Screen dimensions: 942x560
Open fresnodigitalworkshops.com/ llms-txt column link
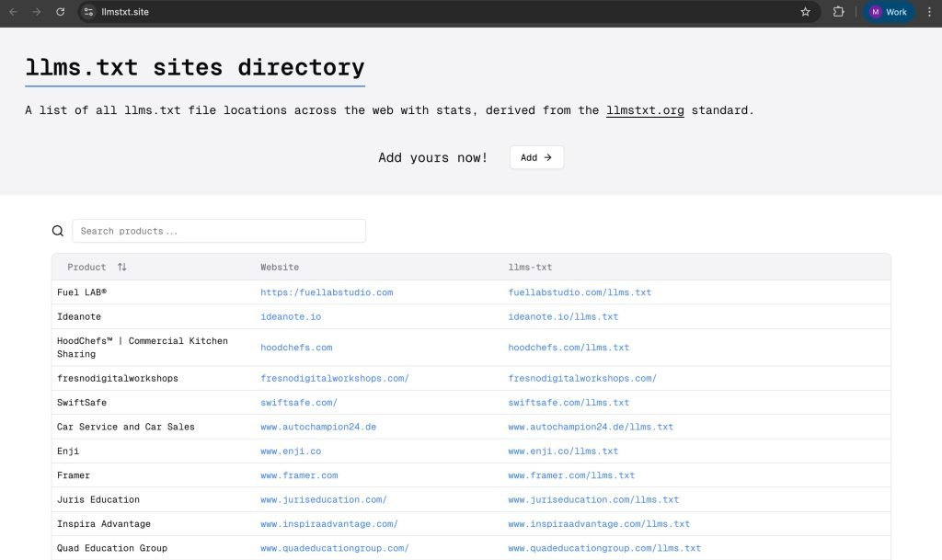point(582,378)
